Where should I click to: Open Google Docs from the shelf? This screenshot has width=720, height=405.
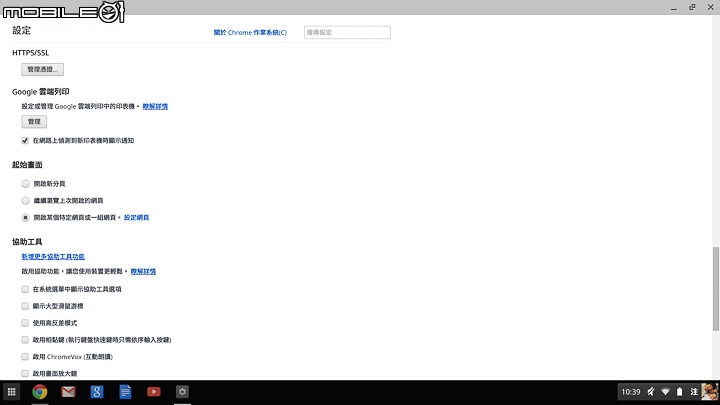point(125,392)
